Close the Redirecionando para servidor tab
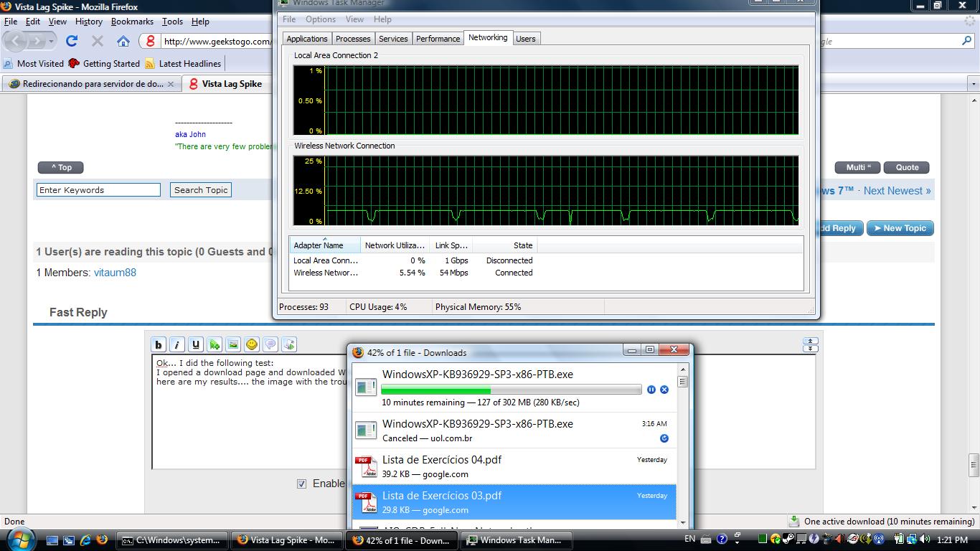Image resolution: width=980 pixels, height=551 pixels. [171, 84]
